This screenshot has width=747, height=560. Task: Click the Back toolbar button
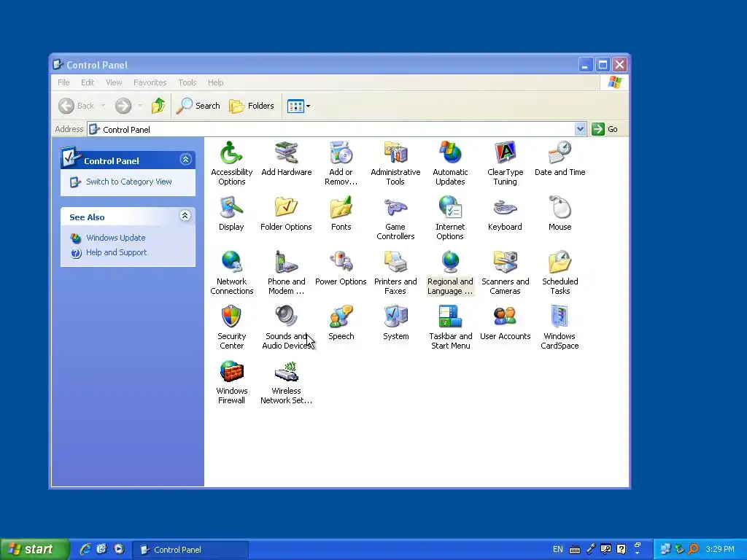[77, 106]
